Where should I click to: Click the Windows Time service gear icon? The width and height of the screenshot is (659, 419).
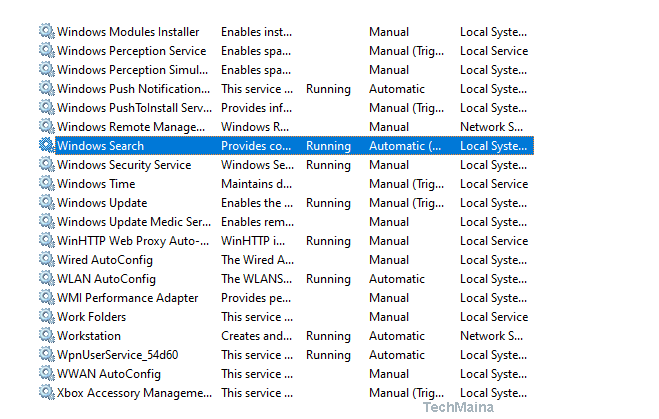point(47,184)
